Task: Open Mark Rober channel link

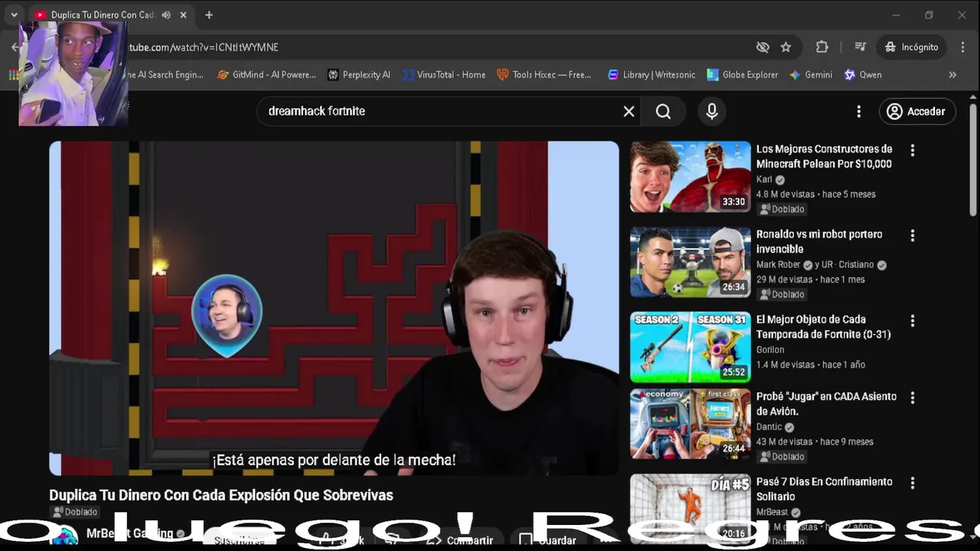Action: [x=778, y=265]
